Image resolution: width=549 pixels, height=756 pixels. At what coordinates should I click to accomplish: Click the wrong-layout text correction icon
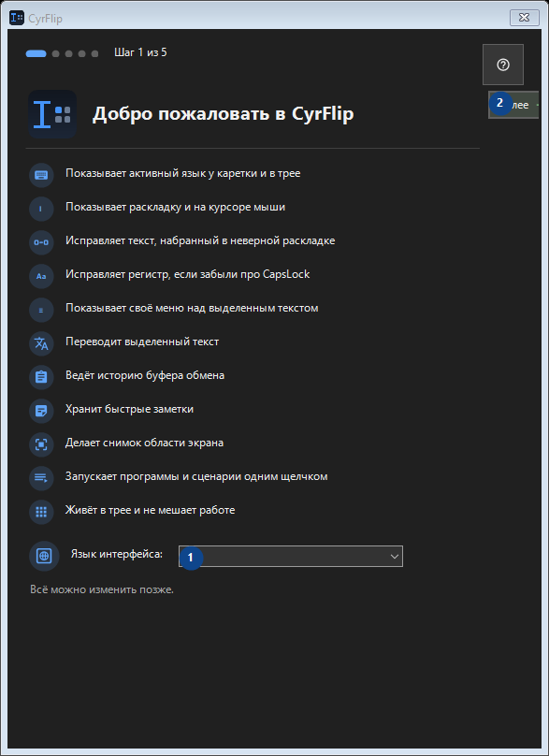point(41,242)
